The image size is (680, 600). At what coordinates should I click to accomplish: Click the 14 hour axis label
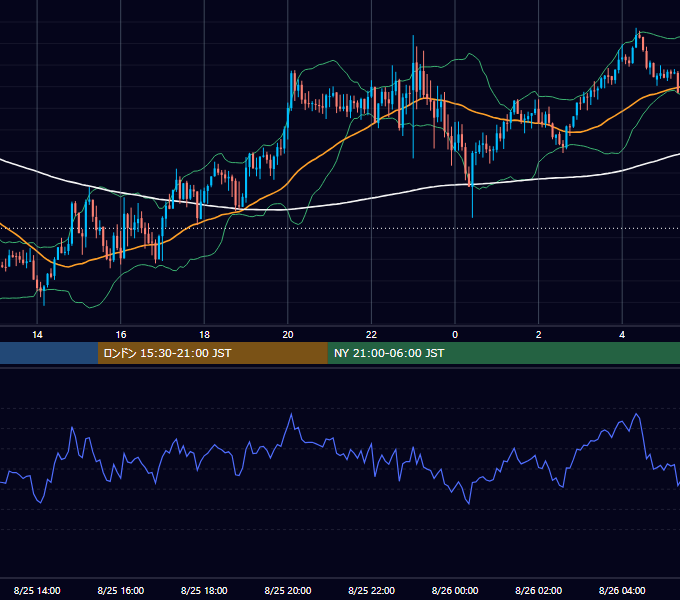37,334
